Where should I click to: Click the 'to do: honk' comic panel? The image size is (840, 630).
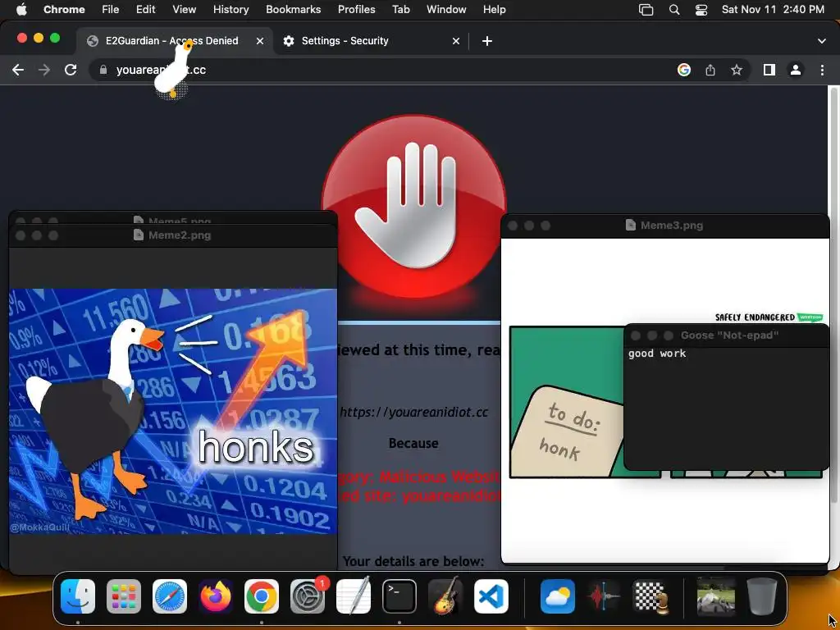(x=566, y=402)
